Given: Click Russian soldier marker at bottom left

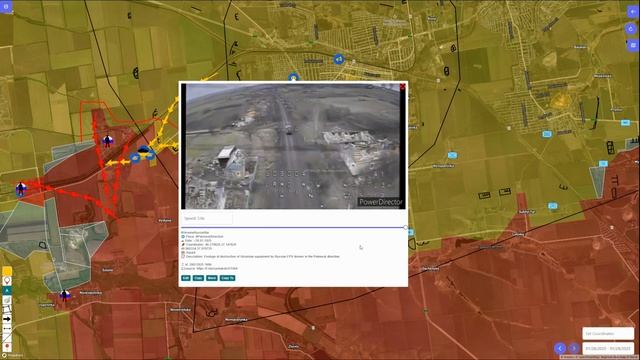Looking at the screenshot, I should click(x=64, y=295).
